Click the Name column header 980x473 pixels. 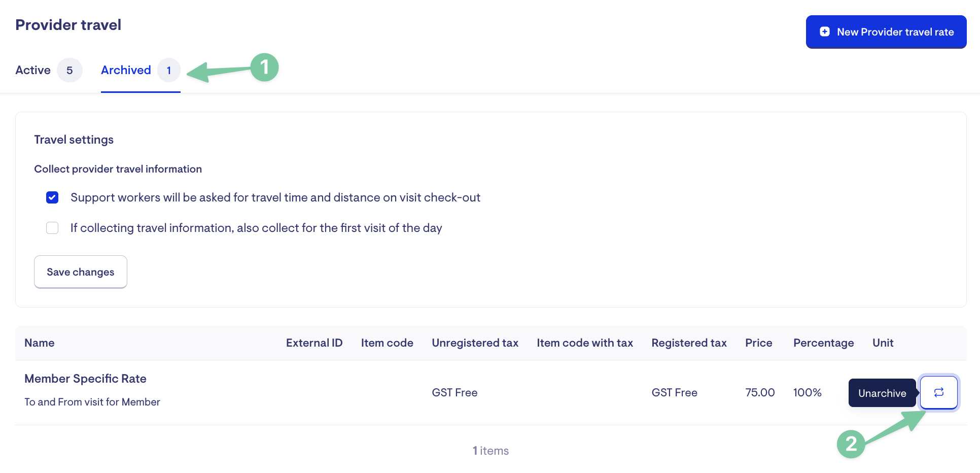coord(40,343)
